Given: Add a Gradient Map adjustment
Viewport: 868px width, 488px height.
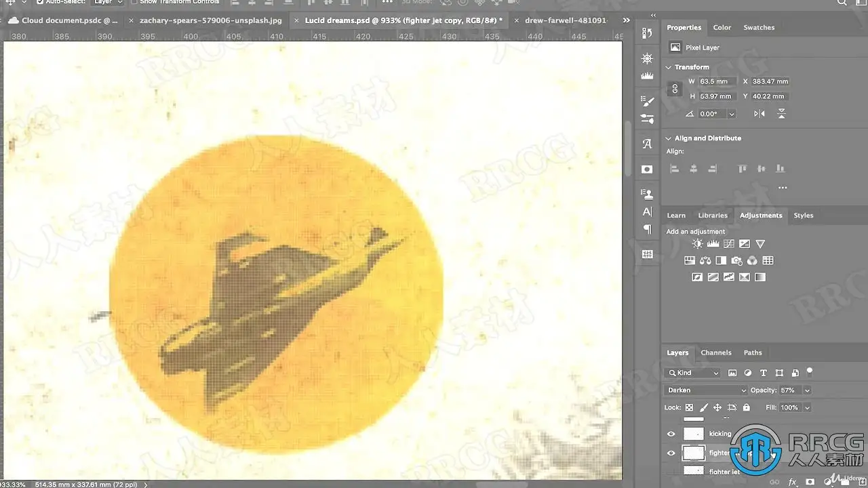Looking at the screenshot, I should pos(760,277).
